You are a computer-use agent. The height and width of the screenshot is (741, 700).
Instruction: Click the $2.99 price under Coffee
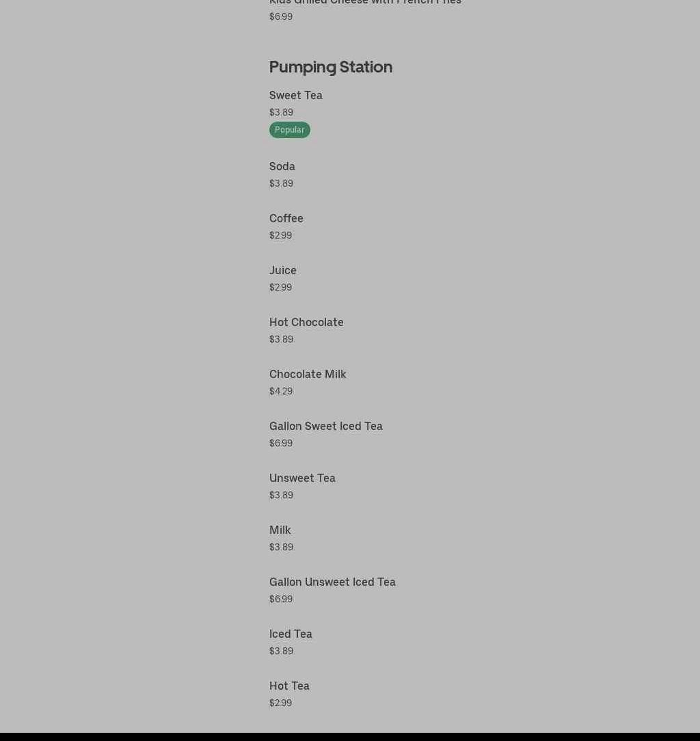(x=280, y=236)
